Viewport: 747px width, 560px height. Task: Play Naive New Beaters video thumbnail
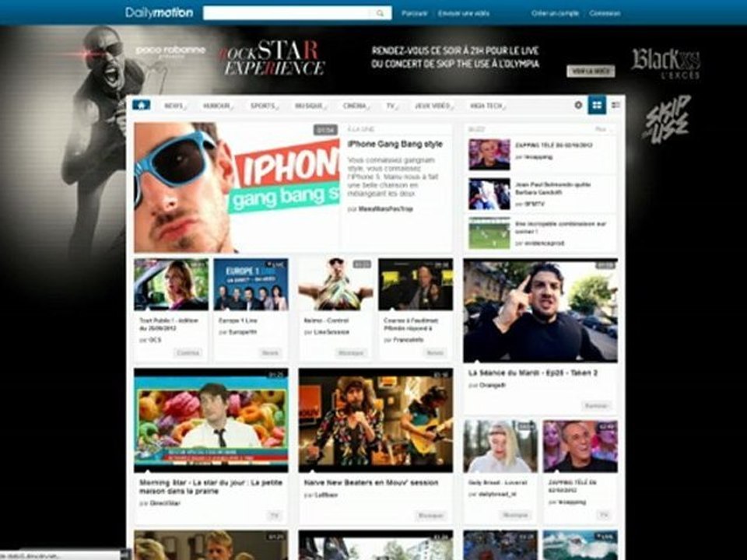coord(376,420)
